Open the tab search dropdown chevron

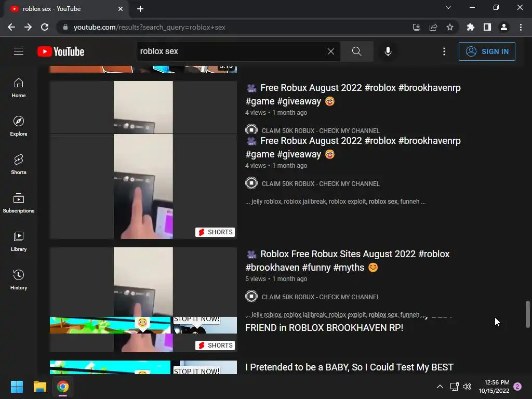click(x=448, y=7)
